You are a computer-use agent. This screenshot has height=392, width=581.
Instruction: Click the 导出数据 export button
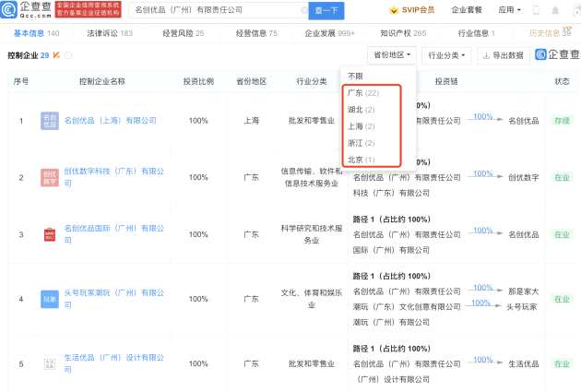[x=504, y=55]
